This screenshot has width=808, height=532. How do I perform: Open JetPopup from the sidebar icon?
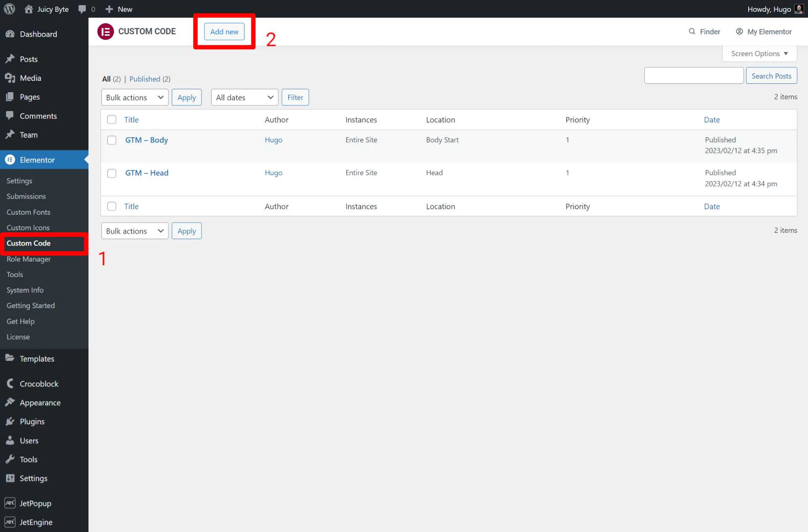[9, 503]
